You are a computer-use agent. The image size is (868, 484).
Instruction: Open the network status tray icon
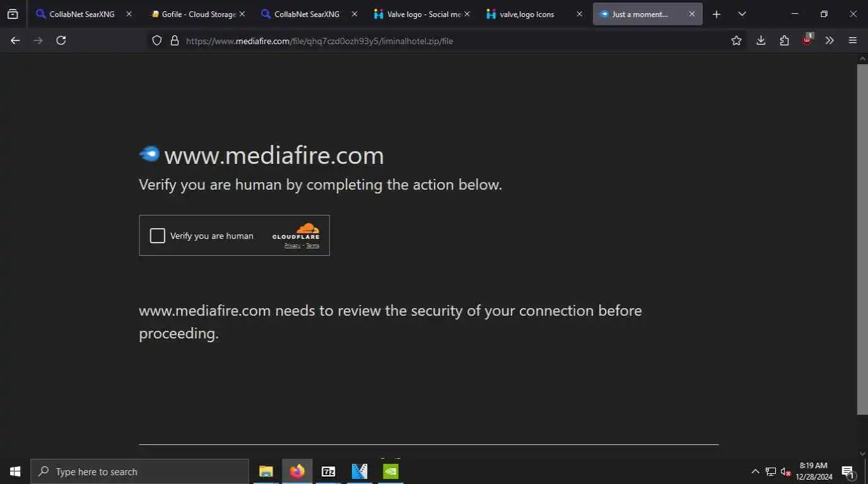770,471
